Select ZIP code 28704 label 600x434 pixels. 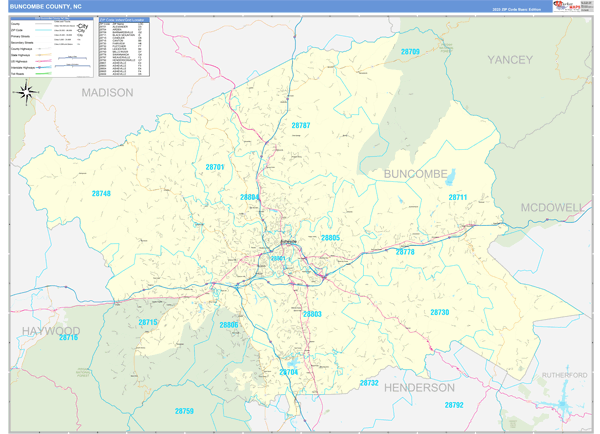click(289, 372)
